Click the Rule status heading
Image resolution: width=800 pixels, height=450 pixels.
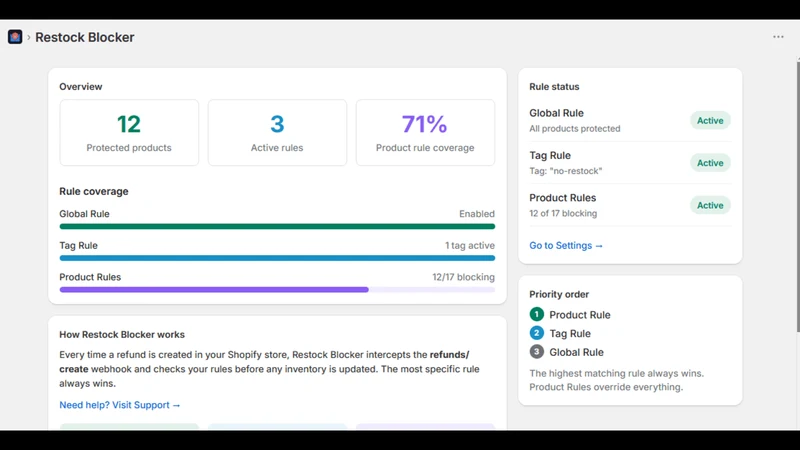pos(554,87)
